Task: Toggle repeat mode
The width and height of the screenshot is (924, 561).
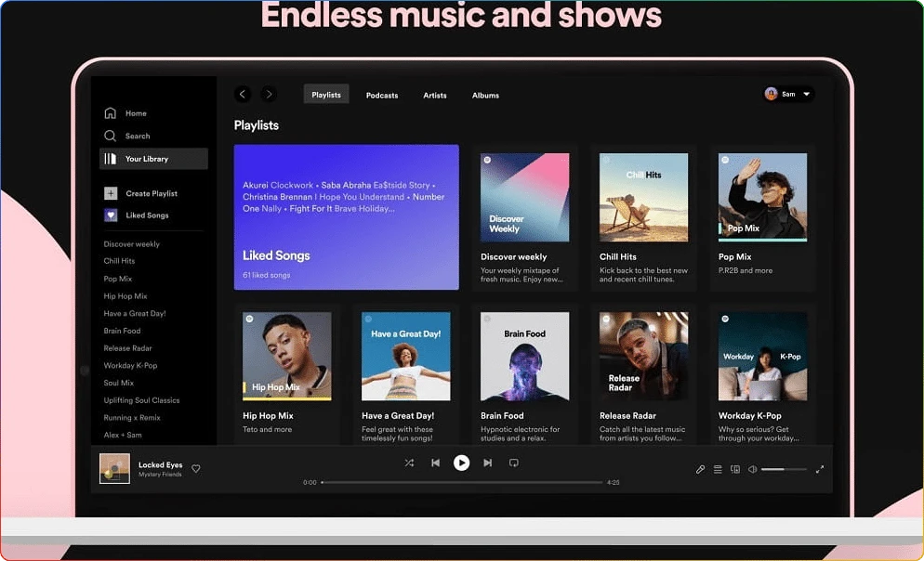Action: (513, 463)
